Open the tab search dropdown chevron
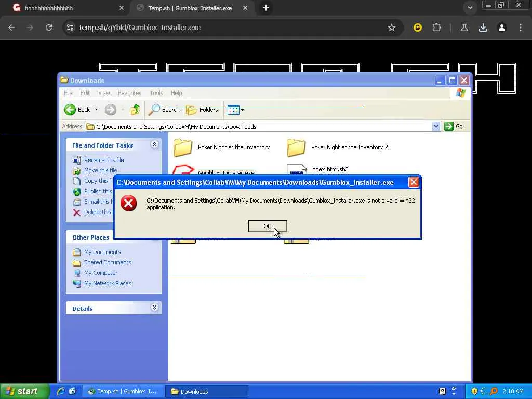The image size is (532, 399). pos(470,8)
